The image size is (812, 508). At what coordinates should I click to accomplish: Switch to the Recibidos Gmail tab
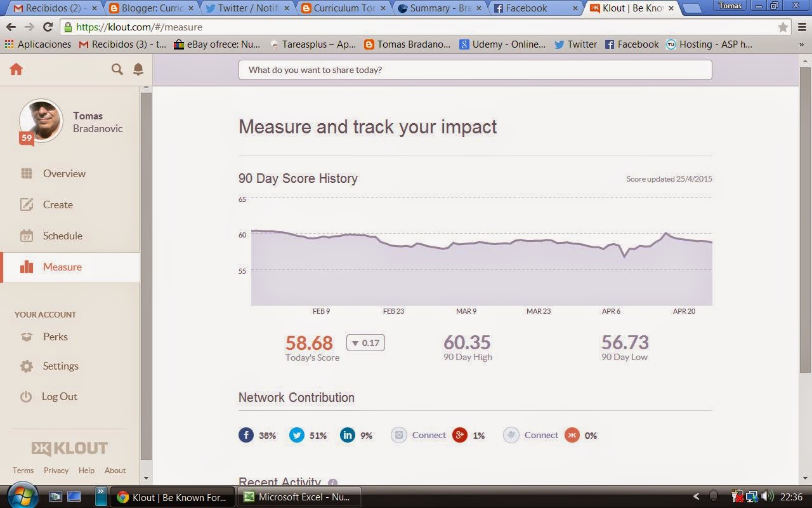point(53,8)
